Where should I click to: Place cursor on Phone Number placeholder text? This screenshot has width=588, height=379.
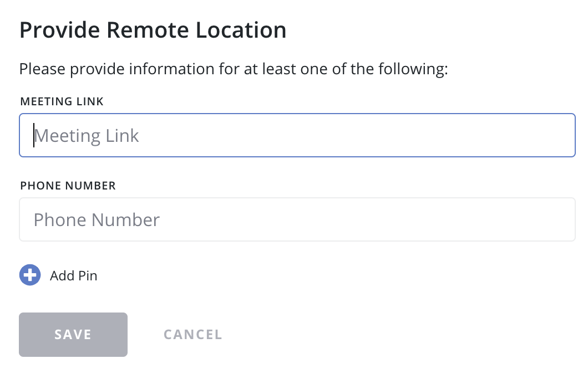tap(97, 220)
